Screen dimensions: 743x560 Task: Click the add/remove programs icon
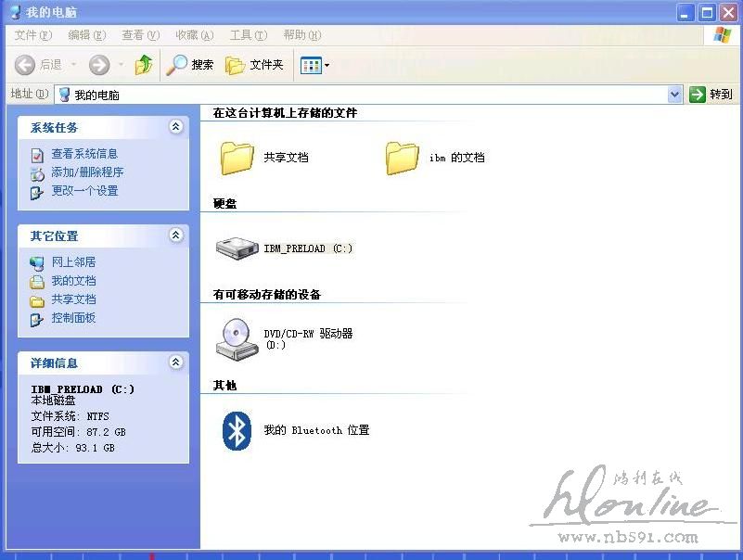coord(37,174)
